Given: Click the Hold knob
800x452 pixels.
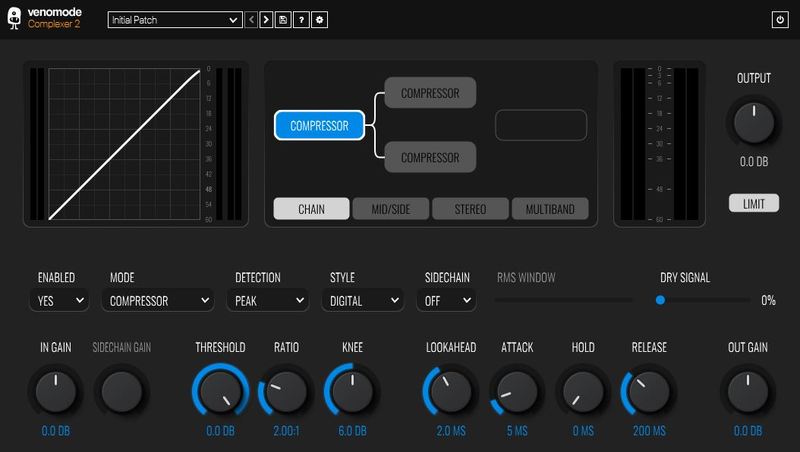Looking at the screenshot, I should pos(583,391).
